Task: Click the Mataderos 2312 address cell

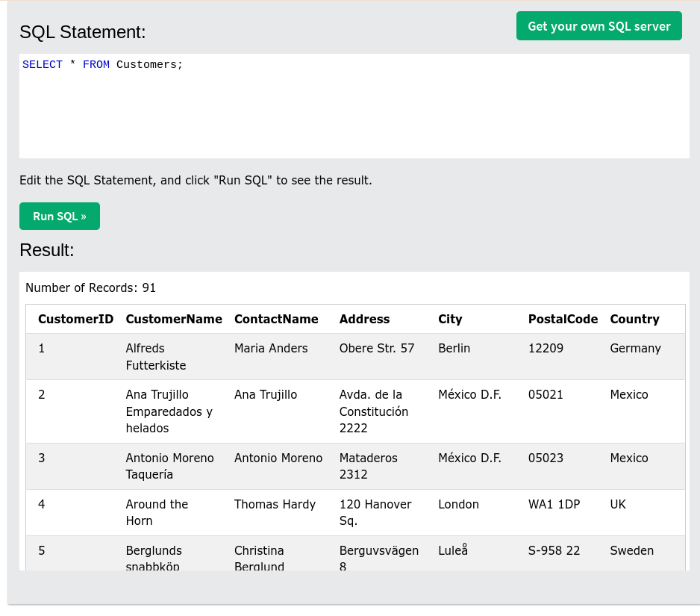Action: pyautogui.click(x=383, y=467)
